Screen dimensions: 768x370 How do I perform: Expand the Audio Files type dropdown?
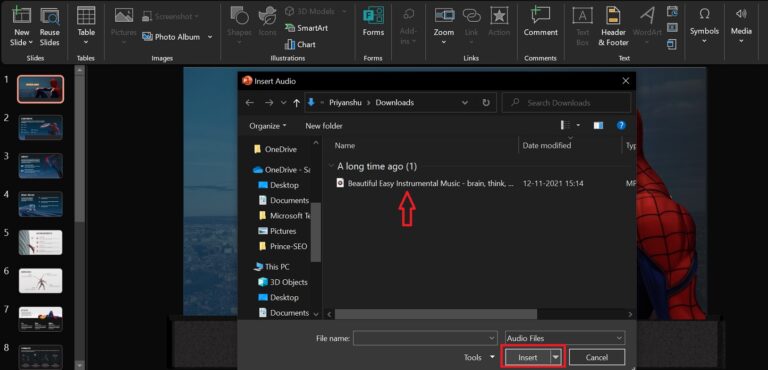click(x=565, y=338)
